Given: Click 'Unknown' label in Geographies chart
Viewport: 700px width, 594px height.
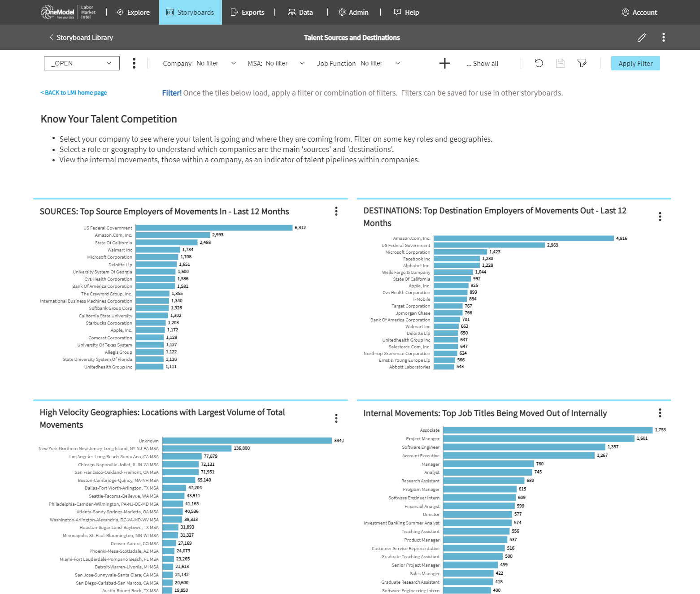Looking at the screenshot, I should coord(149,441).
